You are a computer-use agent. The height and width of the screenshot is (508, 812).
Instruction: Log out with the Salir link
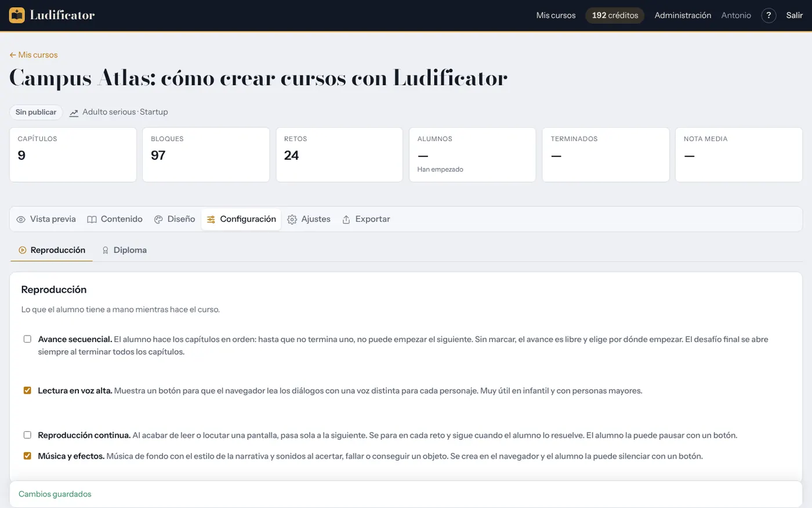click(795, 16)
